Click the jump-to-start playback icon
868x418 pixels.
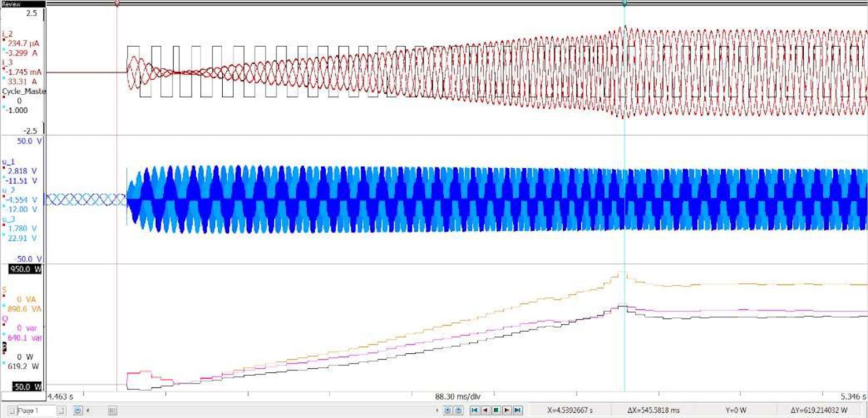coord(474,410)
